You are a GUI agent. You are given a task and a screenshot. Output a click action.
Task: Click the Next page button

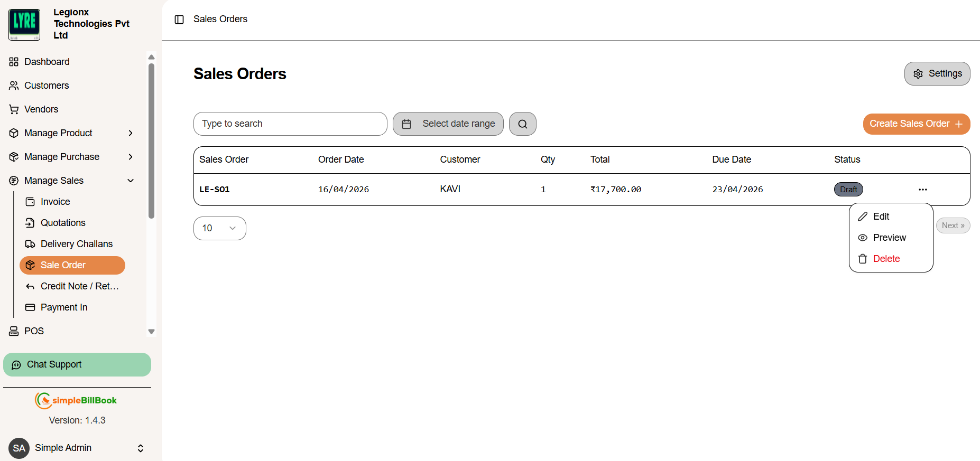coord(953,225)
